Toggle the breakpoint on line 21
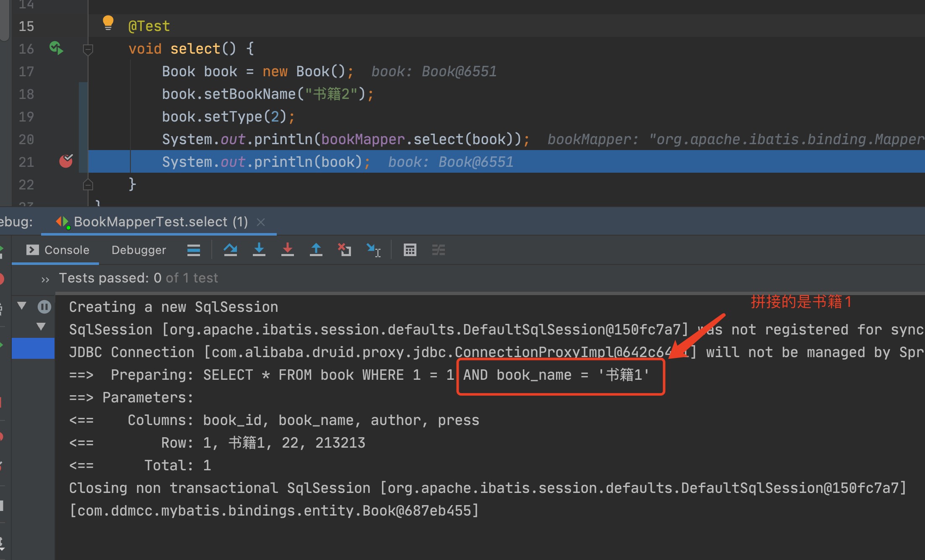 (66, 161)
